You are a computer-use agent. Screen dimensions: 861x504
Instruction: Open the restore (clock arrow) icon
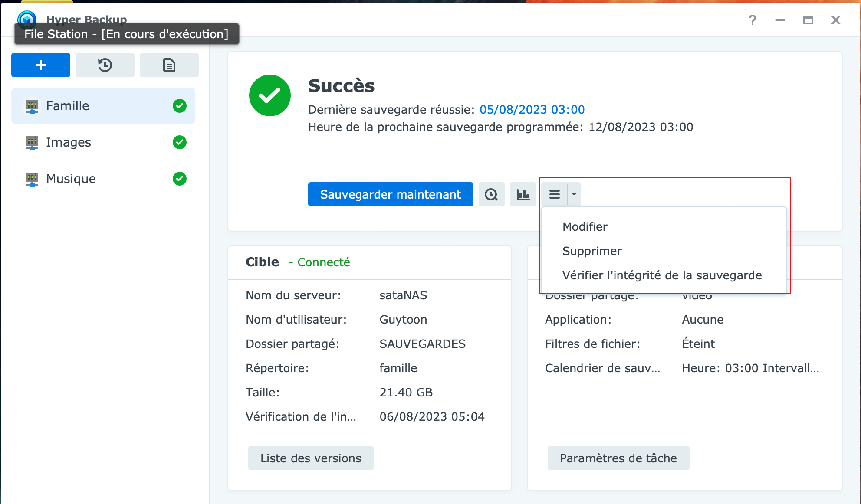[x=105, y=65]
